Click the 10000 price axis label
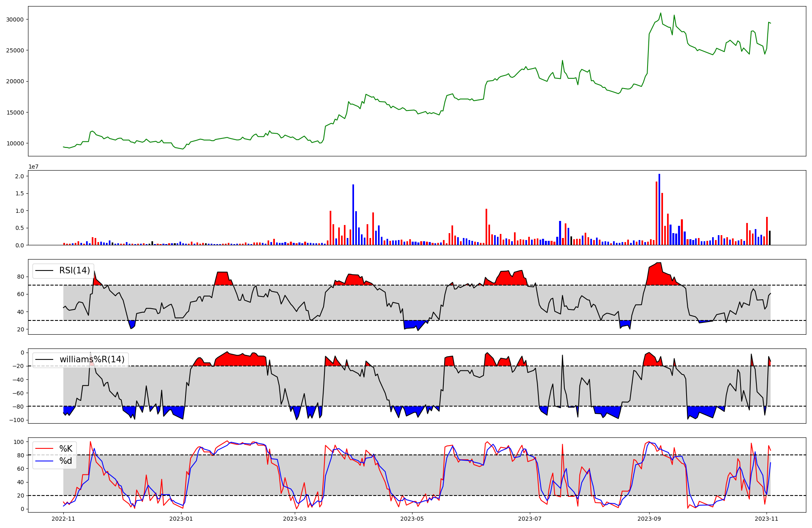The image size is (812, 528). pyautogui.click(x=15, y=143)
